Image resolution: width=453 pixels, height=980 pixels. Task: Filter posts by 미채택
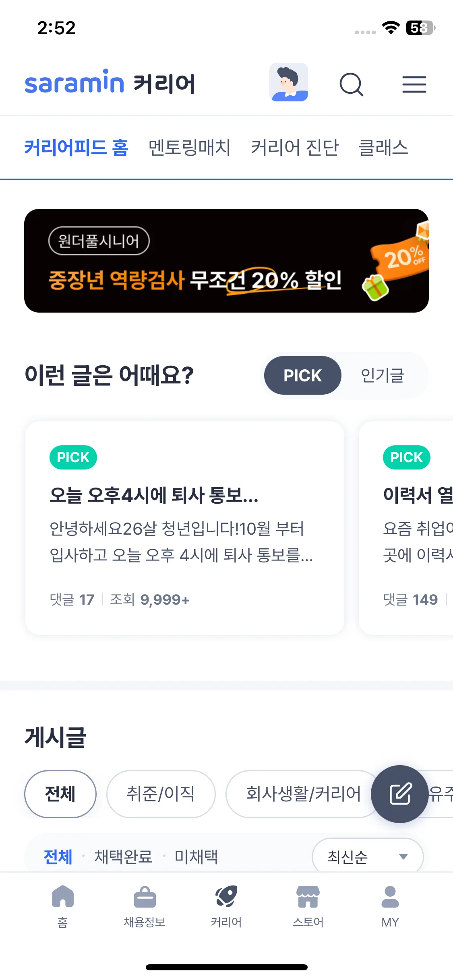pyautogui.click(x=196, y=856)
